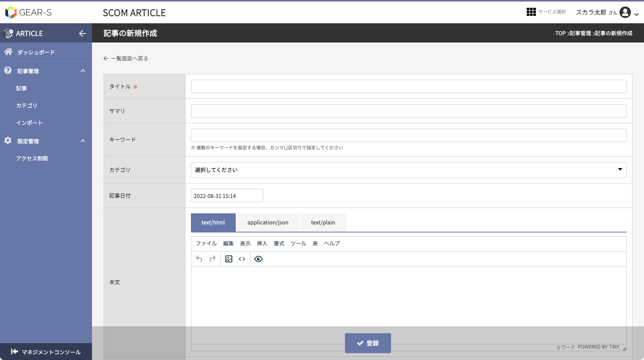Open the ヘルプ editor menu
Image resolution: width=644 pixels, height=360 pixels.
[x=332, y=244]
